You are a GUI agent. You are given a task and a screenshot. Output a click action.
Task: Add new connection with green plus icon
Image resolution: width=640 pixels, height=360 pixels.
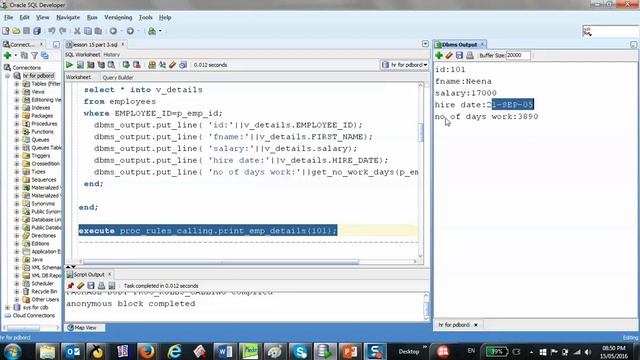click(x=7, y=55)
